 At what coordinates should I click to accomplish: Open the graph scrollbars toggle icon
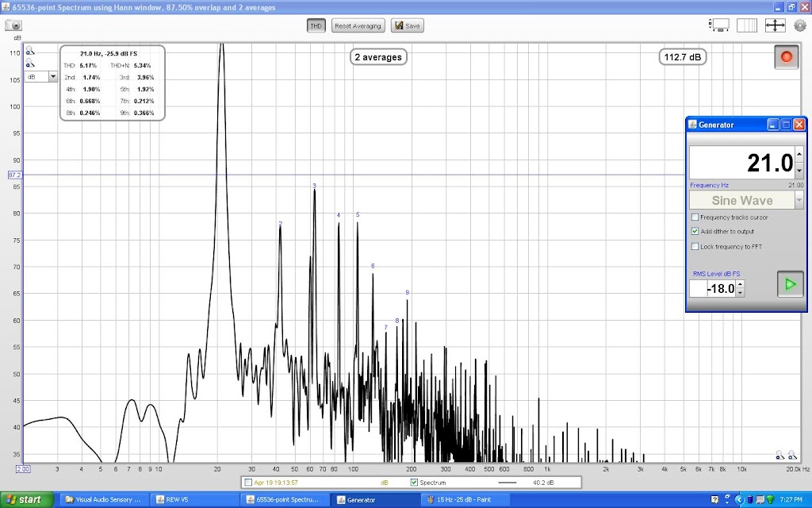tap(718, 25)
